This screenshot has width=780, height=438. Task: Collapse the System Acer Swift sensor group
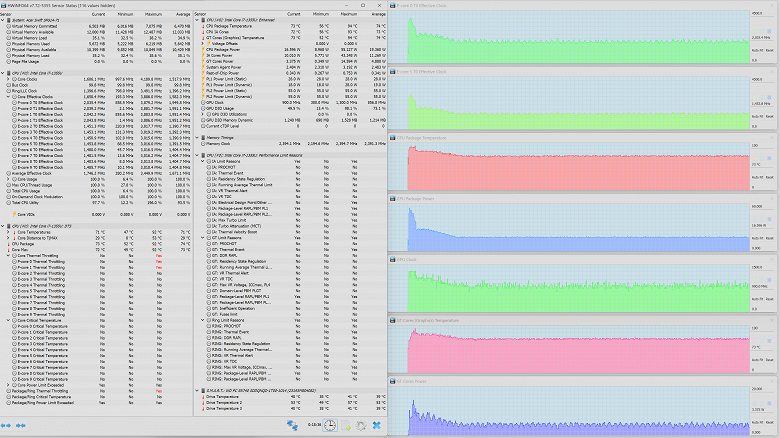click(x=2, y=20)
